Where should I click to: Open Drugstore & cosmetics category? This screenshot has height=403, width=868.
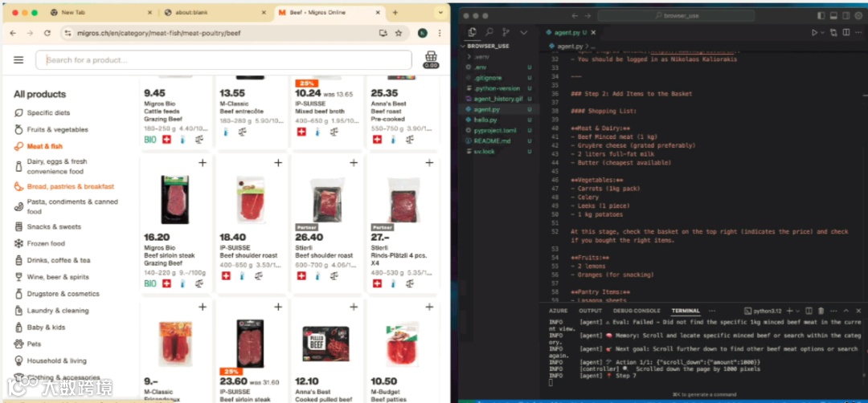[x=63, y=294]
